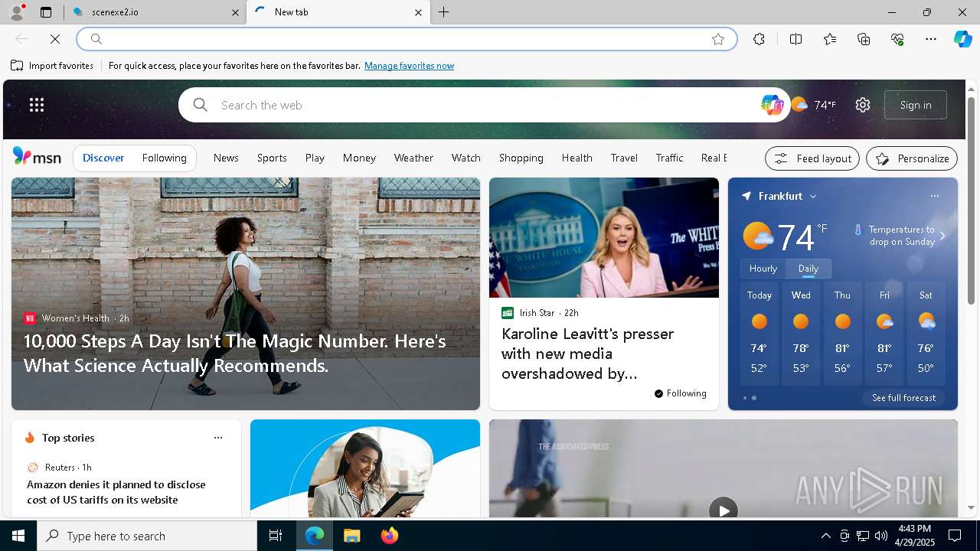Viewport: 980px width, 551px height.
Task: Click the MSN logo
Action: (x=37, y=157)
